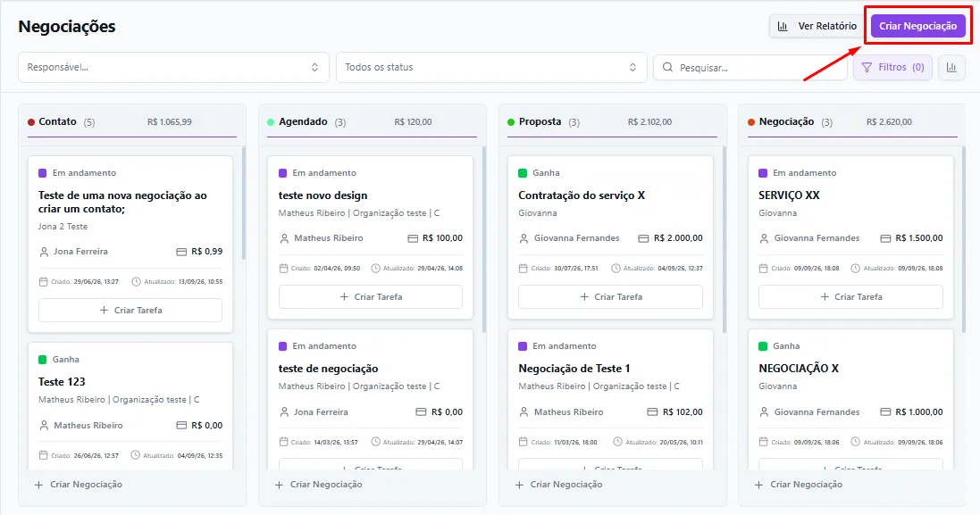Image resolution: width=980 pixels, height=515 pixels.
Task: Click the Ganha status on Contratação do serviço X
Action: (539, 173)
